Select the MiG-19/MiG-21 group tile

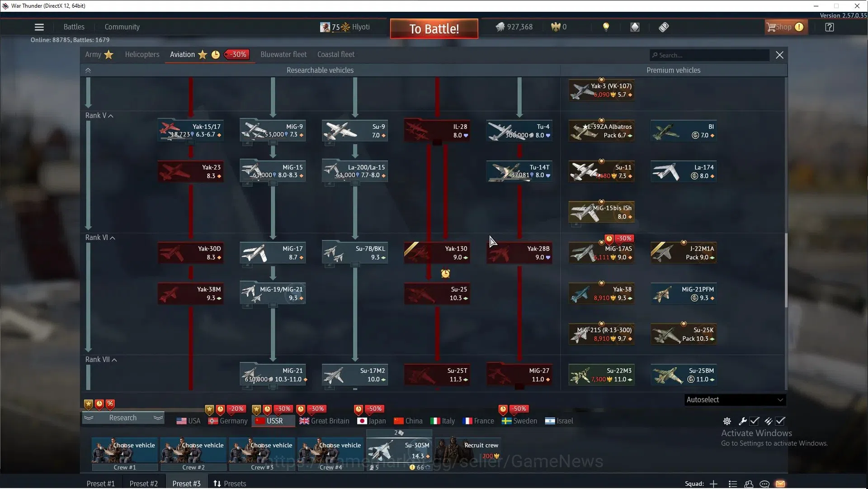pyautogui.click(x=273, y=294)
